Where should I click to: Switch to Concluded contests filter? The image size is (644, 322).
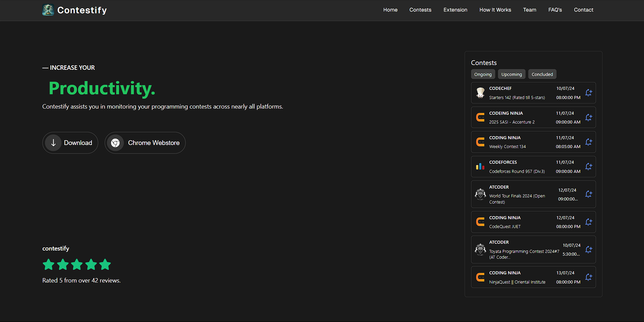coord(542,74)
